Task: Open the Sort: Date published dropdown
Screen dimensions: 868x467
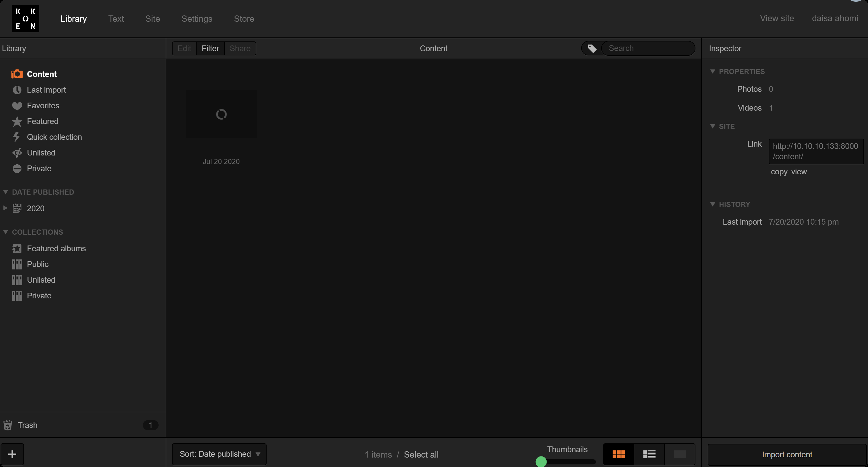Action: click(219, 454)
